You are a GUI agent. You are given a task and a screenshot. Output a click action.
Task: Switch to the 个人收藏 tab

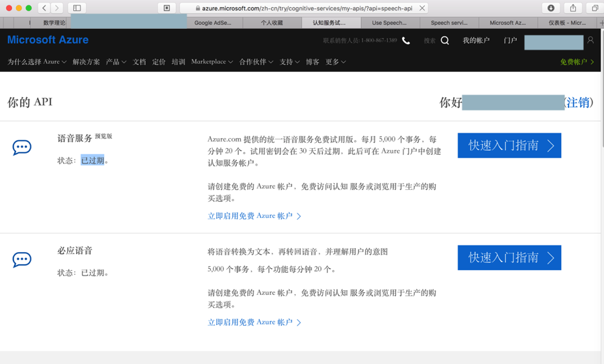point(272,23)
